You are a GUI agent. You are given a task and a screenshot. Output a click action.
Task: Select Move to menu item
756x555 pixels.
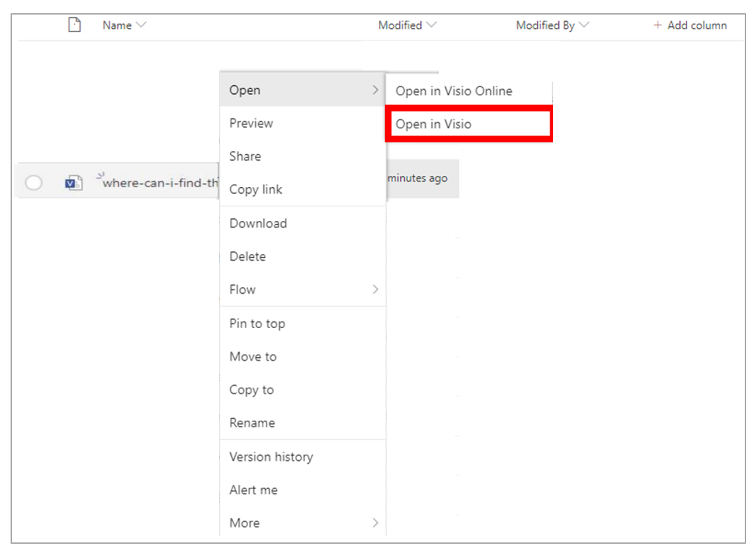(x=303, y=357)
